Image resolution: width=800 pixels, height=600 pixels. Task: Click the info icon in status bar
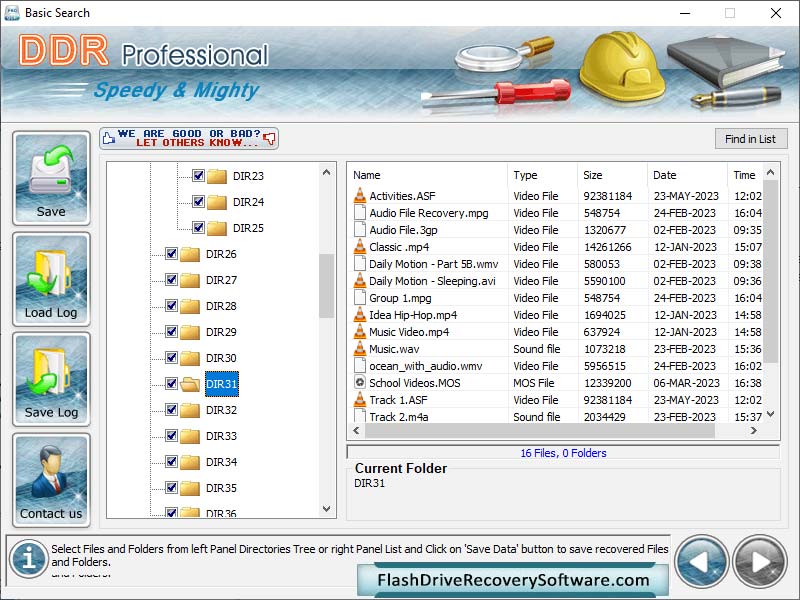[29, 559]
